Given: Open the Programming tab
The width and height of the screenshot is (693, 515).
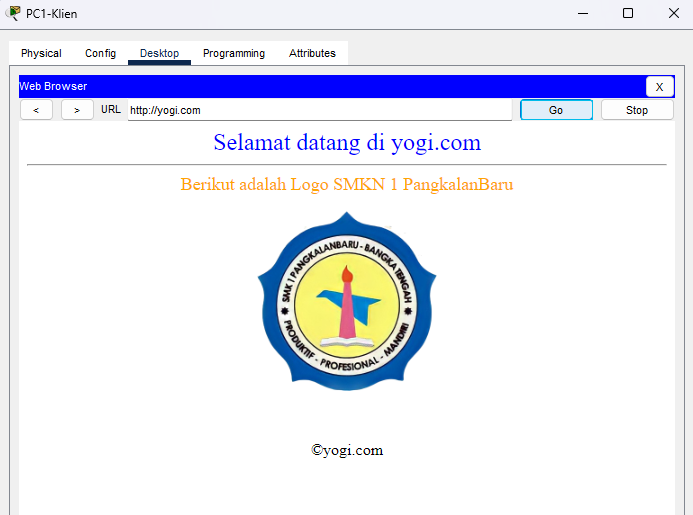Looking at the screenshot, I should pos(234,53).
